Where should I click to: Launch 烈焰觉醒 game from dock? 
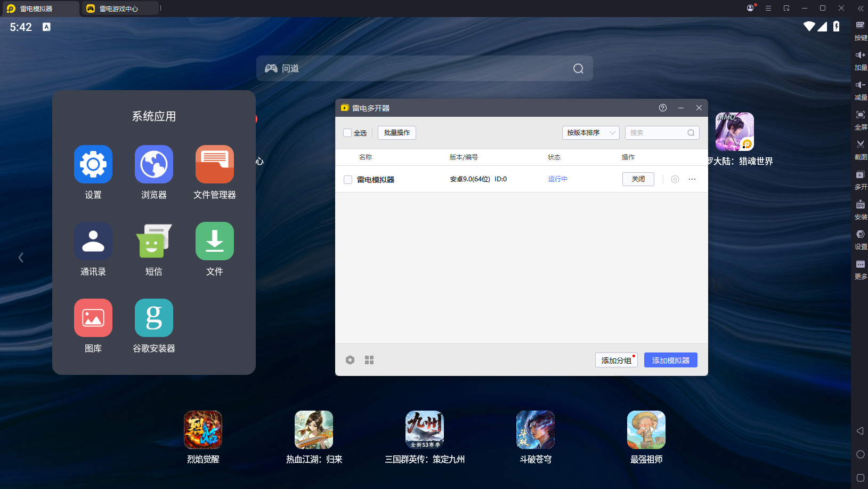pos(203,430)
